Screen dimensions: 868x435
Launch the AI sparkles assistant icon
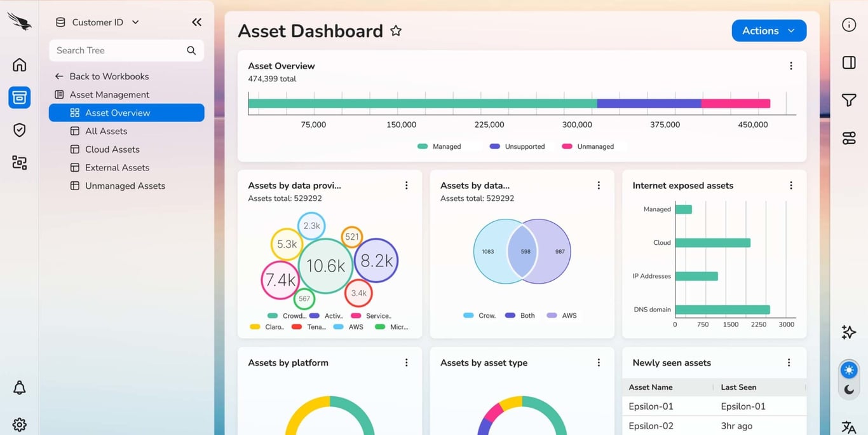coord(848,332)
